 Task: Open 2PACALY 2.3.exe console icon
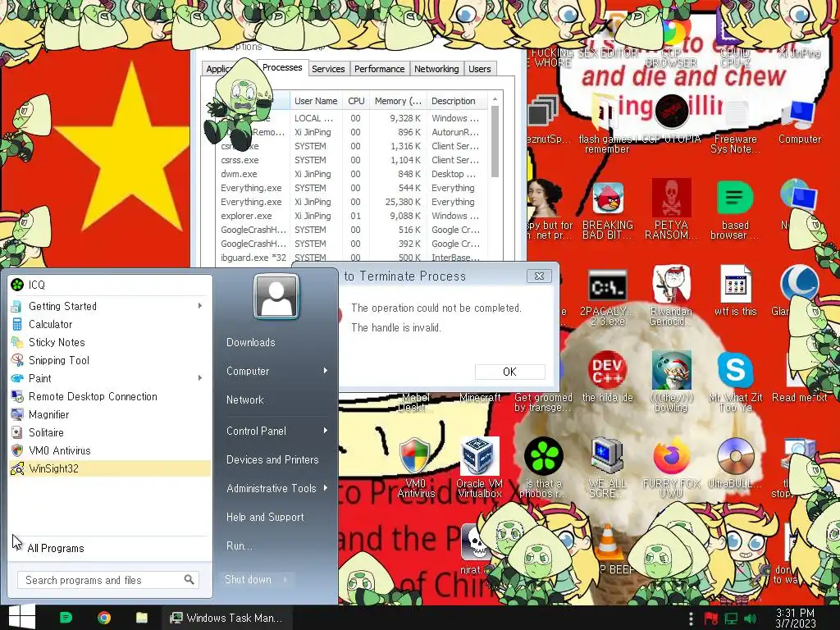tap(608, 297)
